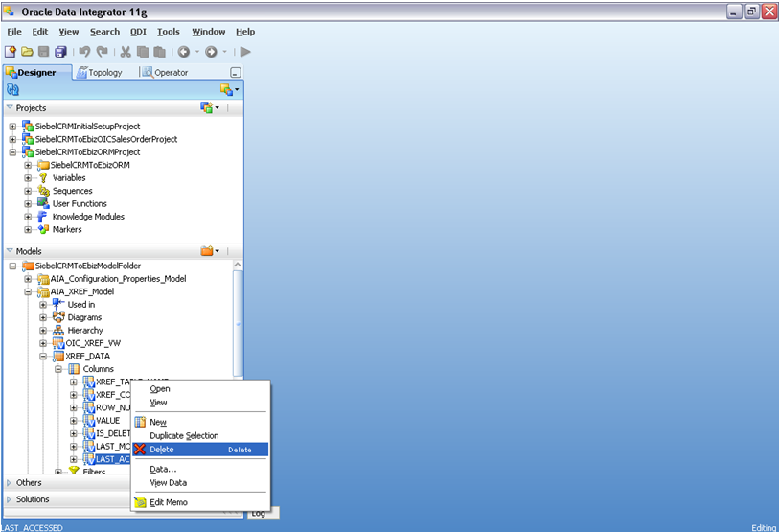Expand the Solutions accordion section
781x532 pixels.
pos(9,499)
